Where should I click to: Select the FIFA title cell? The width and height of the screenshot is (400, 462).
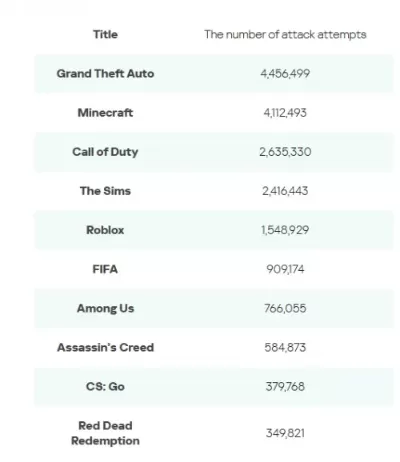(105, 269)
